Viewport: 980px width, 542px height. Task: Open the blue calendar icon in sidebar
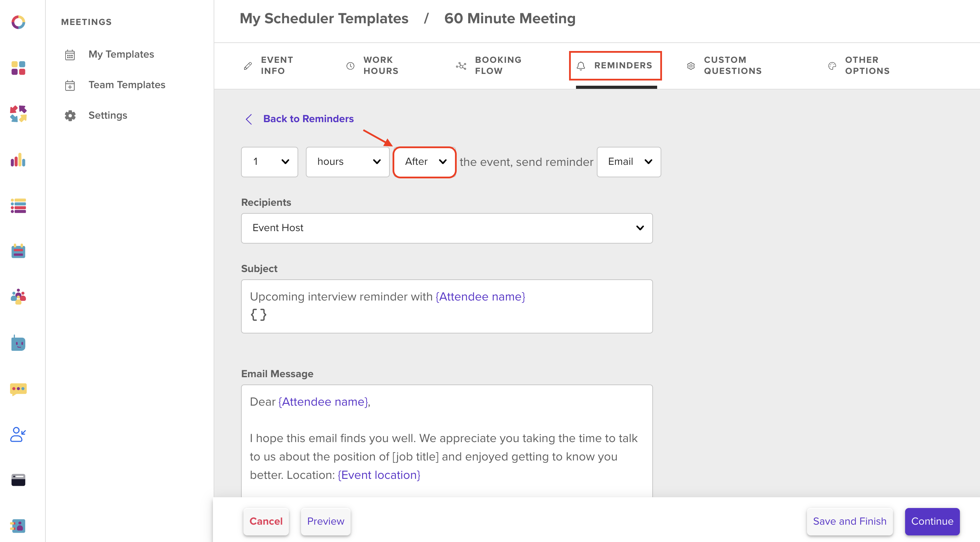tap(18, 251)
